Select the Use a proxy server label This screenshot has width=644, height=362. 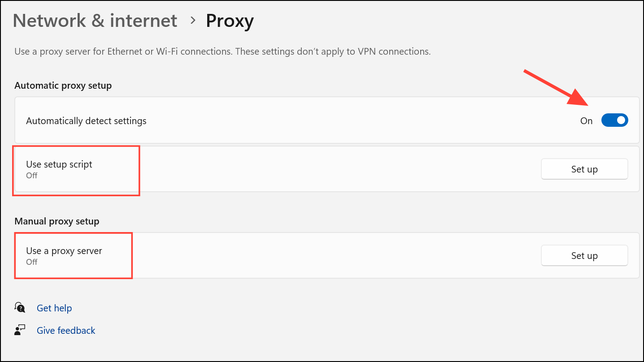point(64,251)
